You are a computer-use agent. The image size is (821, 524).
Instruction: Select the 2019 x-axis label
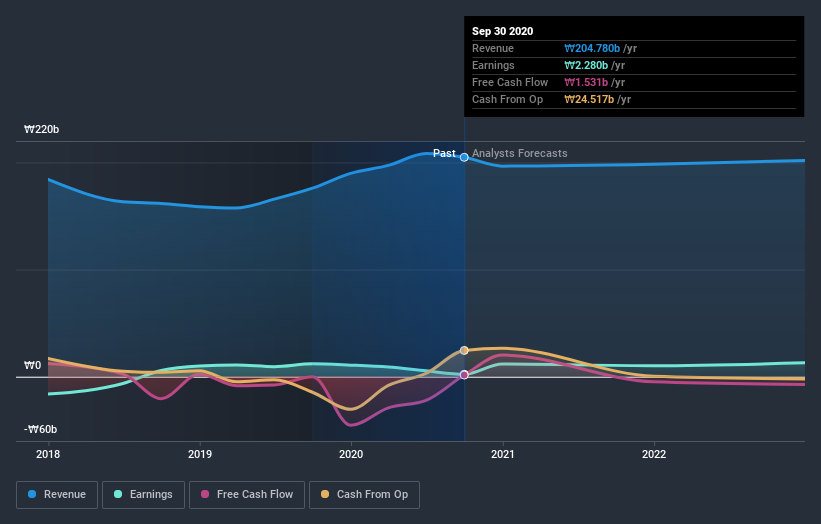(x=199, y=454)
